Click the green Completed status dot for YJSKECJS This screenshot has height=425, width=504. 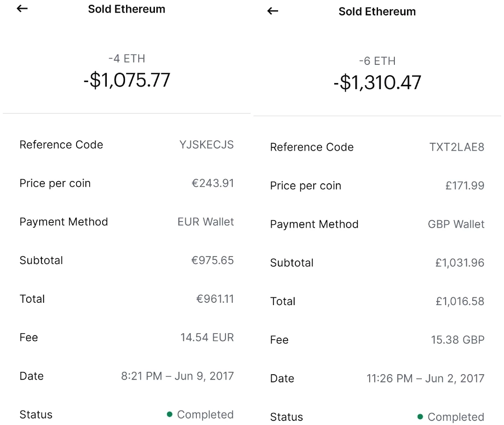170,414
